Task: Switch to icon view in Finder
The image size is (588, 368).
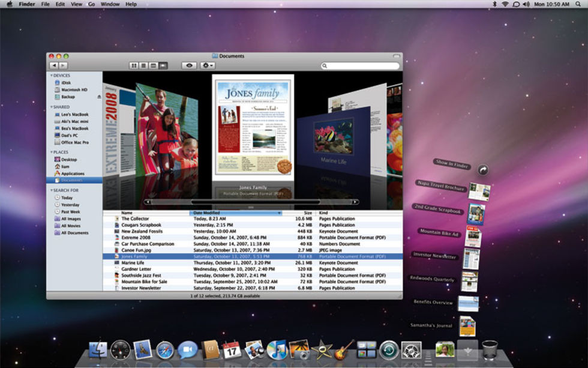Action: pyautogui.click(x=134, y=65)
